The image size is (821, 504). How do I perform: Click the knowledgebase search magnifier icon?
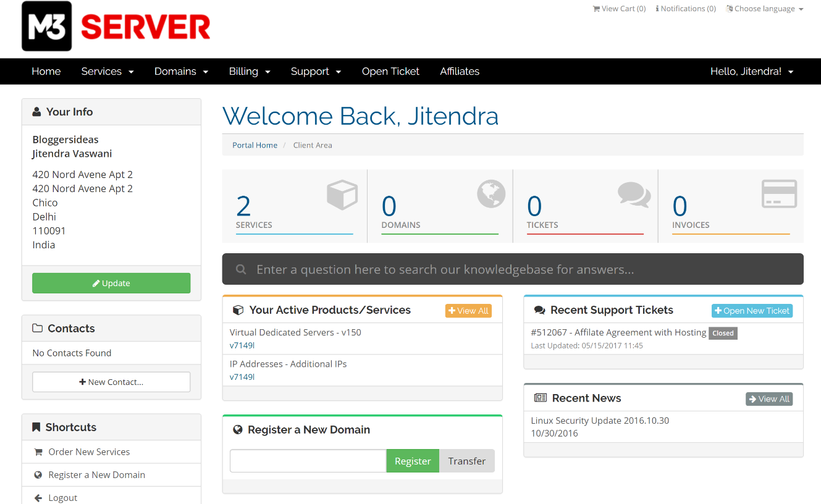point(241,269)
